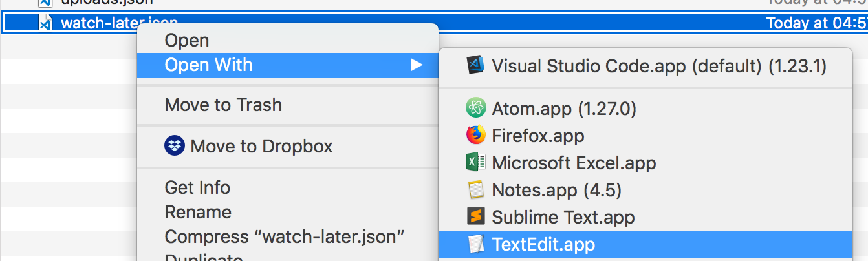Click the Notes app icon
Image resolution: width=868 pixels, height=261 pixels.
click(x=475, y=190)
